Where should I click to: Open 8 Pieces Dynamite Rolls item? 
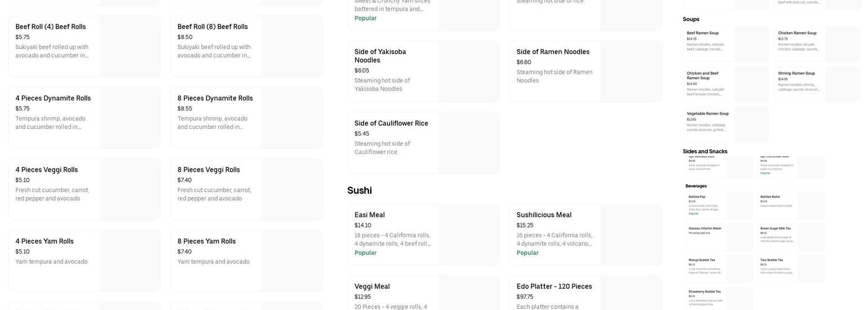(246, 118)
